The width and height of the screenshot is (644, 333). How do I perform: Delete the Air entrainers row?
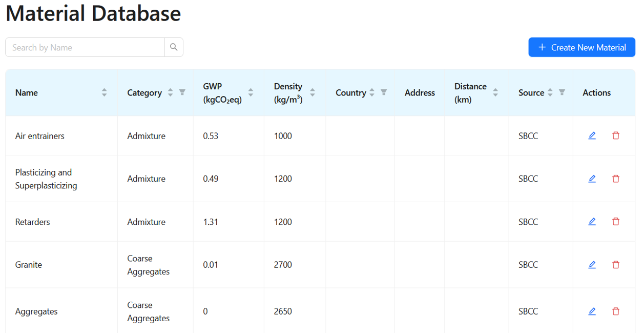[x=616, y=136]
